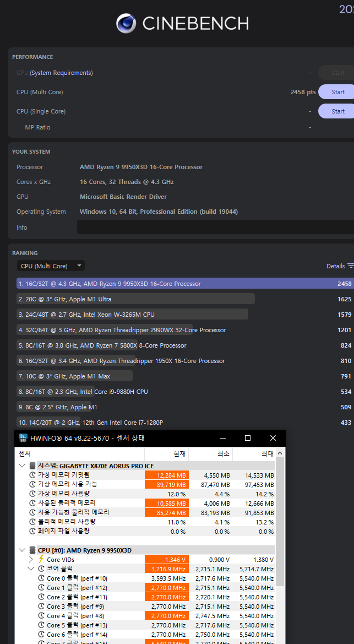The image size is (354, 644).
Task: Click the clock icon for 코어 클럭
Action: (41, 569)
